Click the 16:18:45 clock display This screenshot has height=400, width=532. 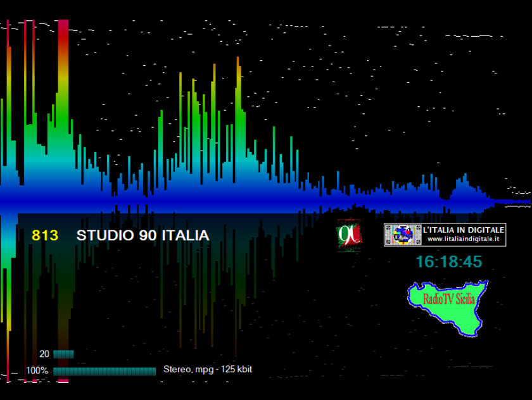point(449,262)
